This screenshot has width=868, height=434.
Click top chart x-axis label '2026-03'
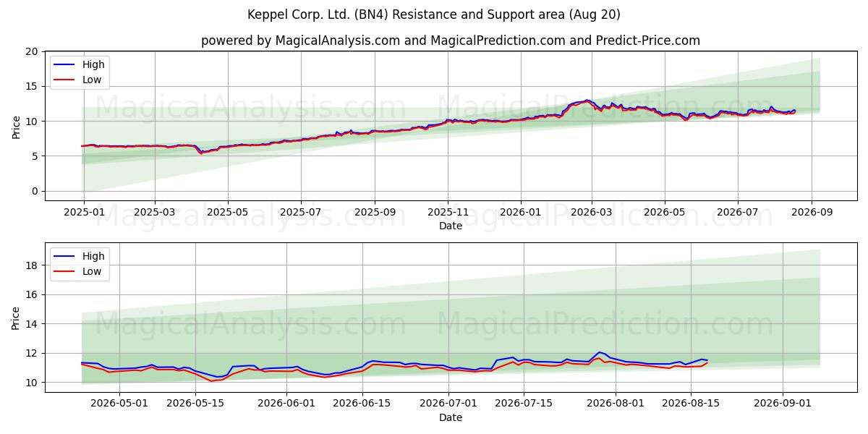pyautogui.click(x=592, y=212)
